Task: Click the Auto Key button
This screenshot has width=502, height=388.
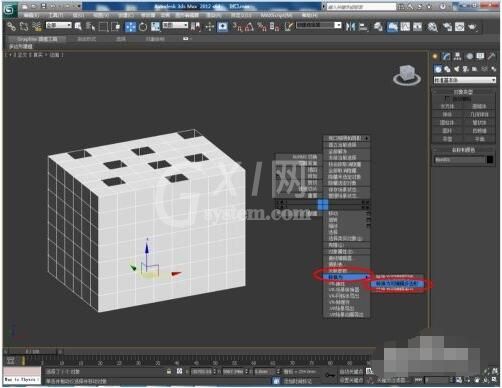Action: (x=352, y=371)
